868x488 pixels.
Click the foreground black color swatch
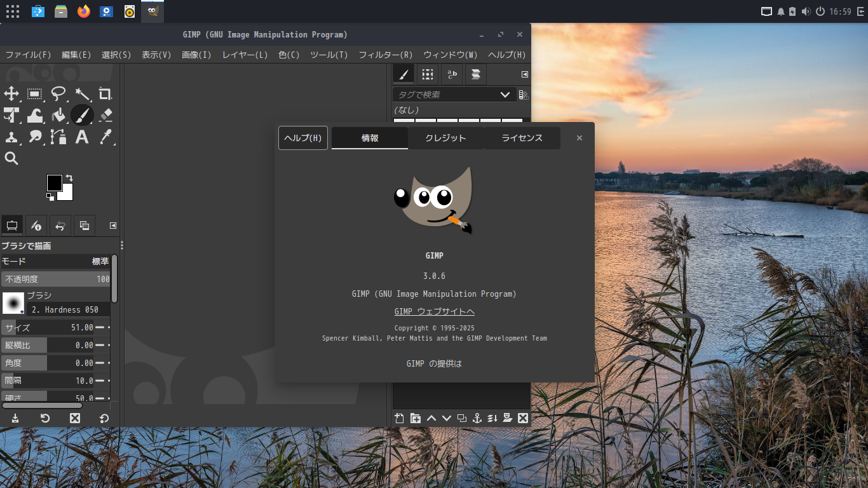[54, 182]
